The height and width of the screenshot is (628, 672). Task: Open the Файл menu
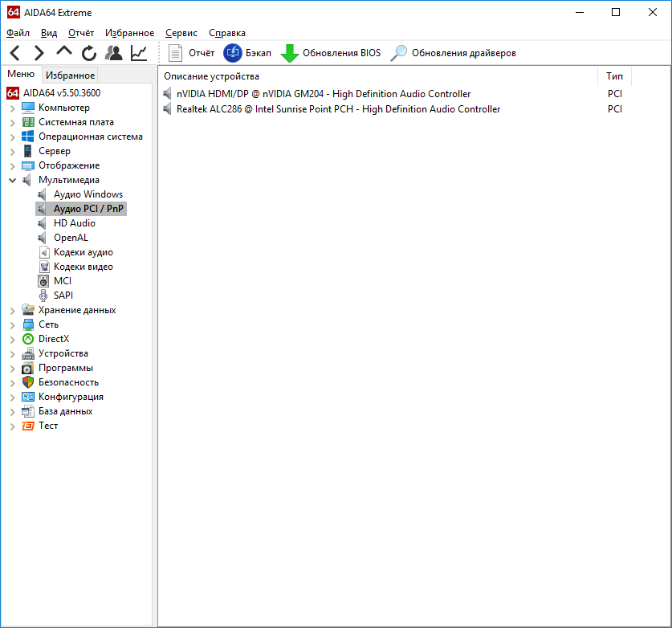pos(18,33)
